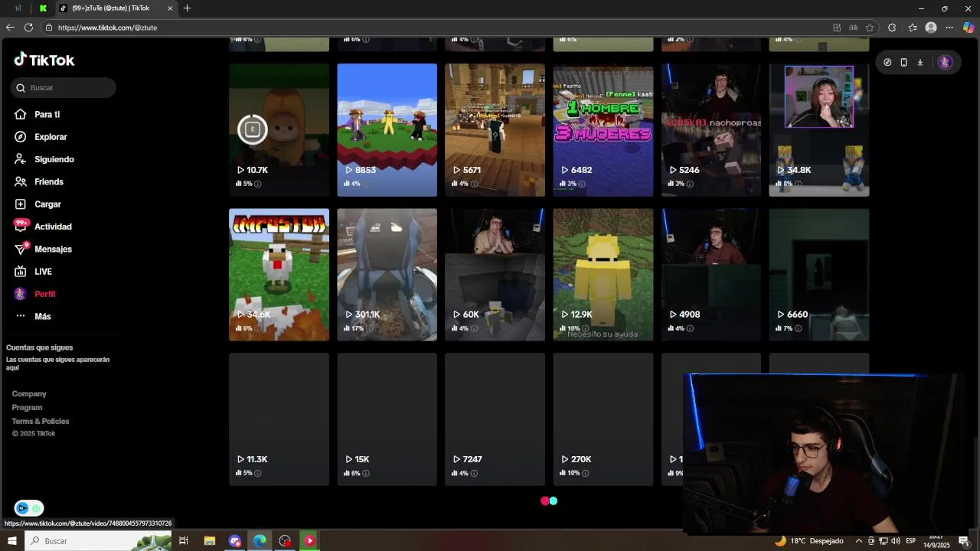Open the video with 8853 views
Image resolution: width=980 pixels, height=551 pixels.
[x=387, y=129]
